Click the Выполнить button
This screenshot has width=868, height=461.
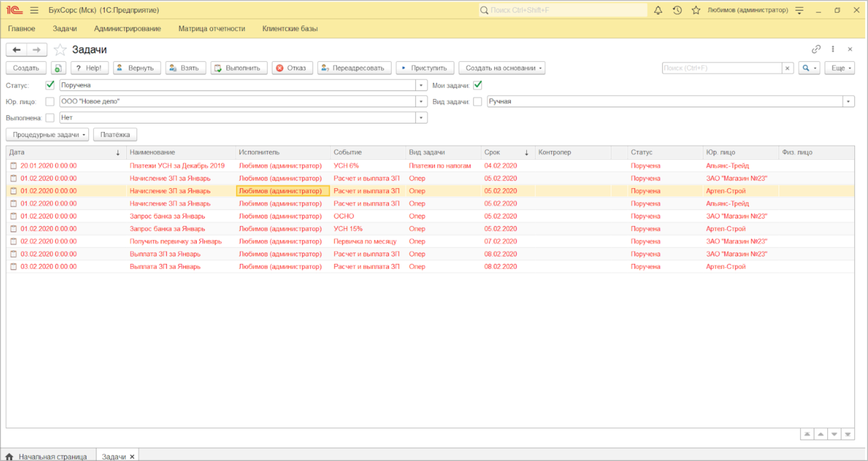coord(239,68)
